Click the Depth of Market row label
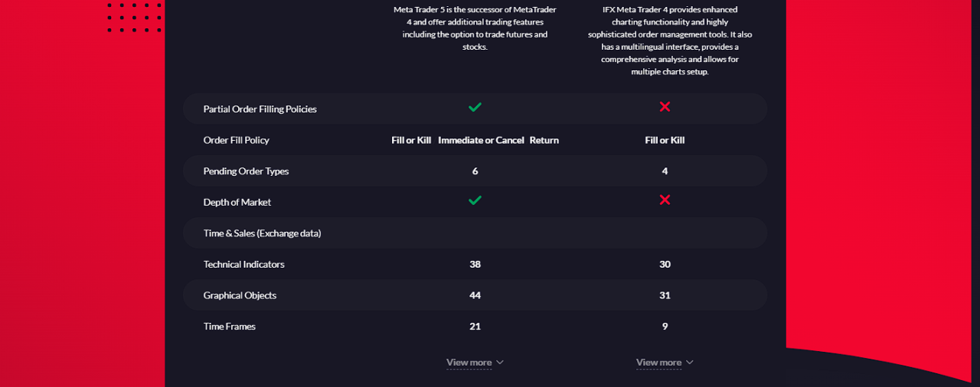980x387 pixels. point(237,202)
